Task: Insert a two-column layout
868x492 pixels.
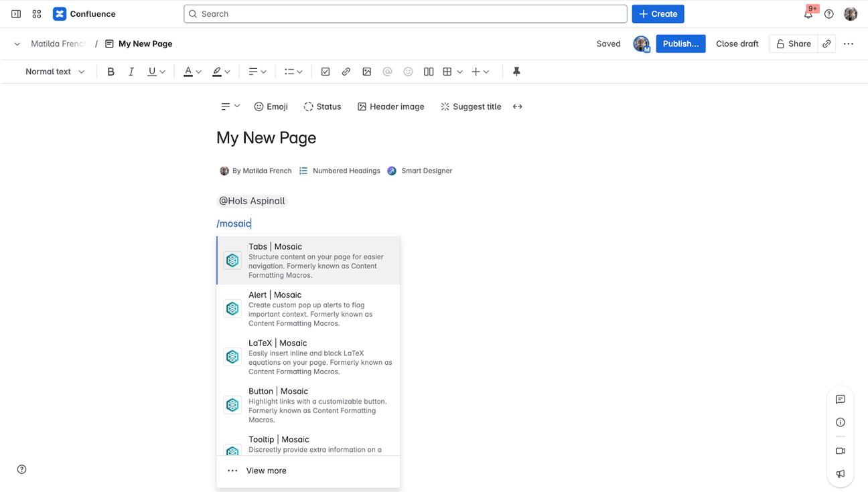Action: (429, 72)
